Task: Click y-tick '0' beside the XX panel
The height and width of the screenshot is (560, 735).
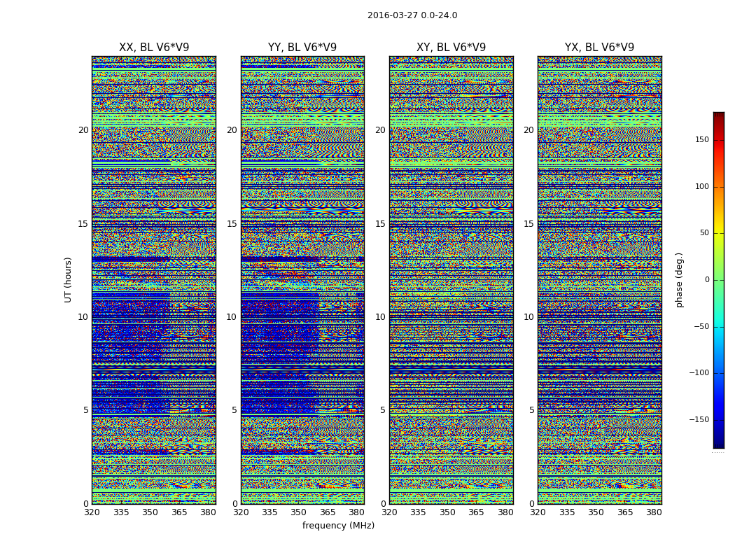Action: pyautogui.click(x=86, y=504)
